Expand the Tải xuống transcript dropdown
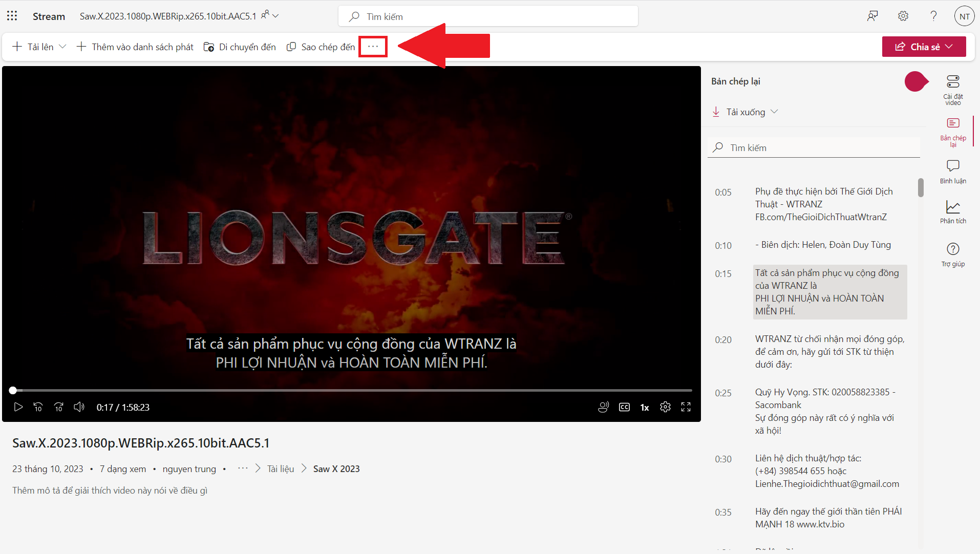The height and width of the screenshot is (554, 980). [745, 112]
